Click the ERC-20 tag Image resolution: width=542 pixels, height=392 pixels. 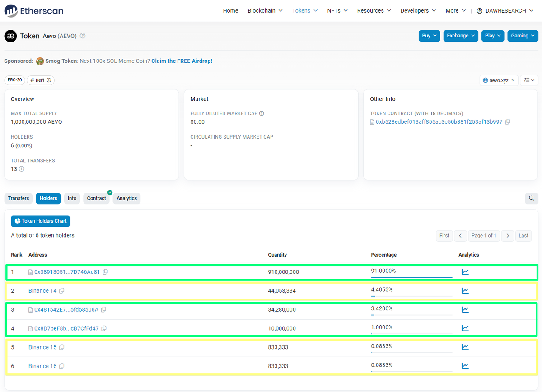tap(14, 80)
